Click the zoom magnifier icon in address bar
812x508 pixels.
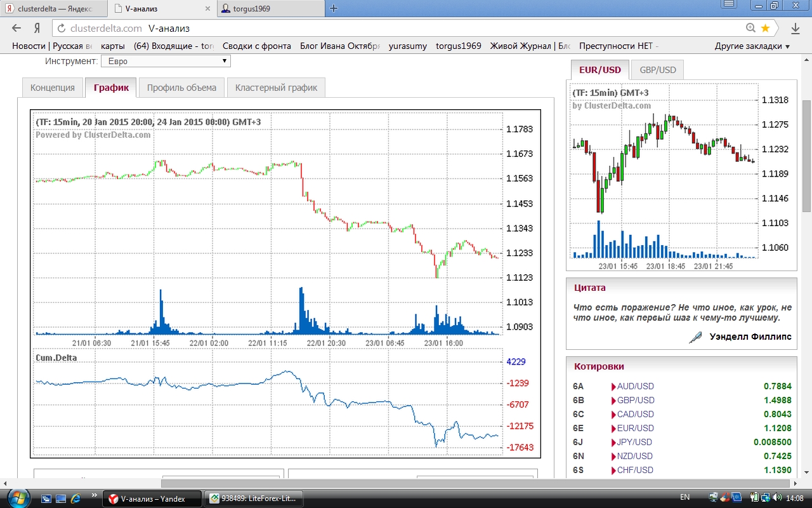click(751, 28)
